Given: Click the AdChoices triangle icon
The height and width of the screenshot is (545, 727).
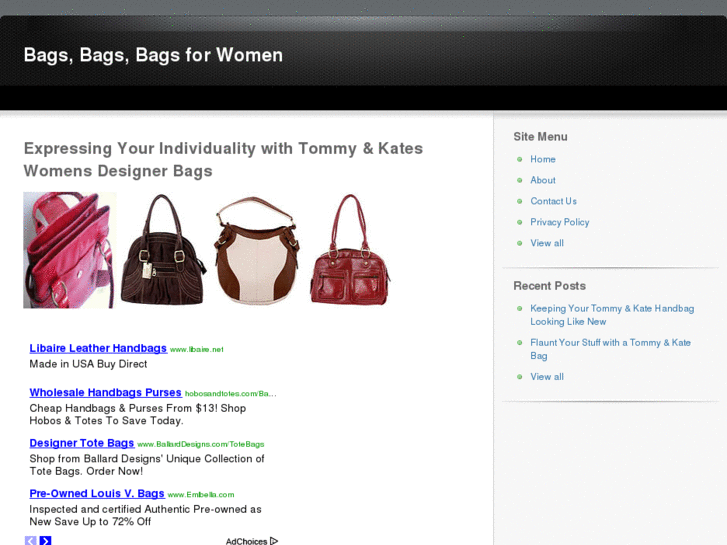Looking at the screenshot, I should tap(274, 541).
